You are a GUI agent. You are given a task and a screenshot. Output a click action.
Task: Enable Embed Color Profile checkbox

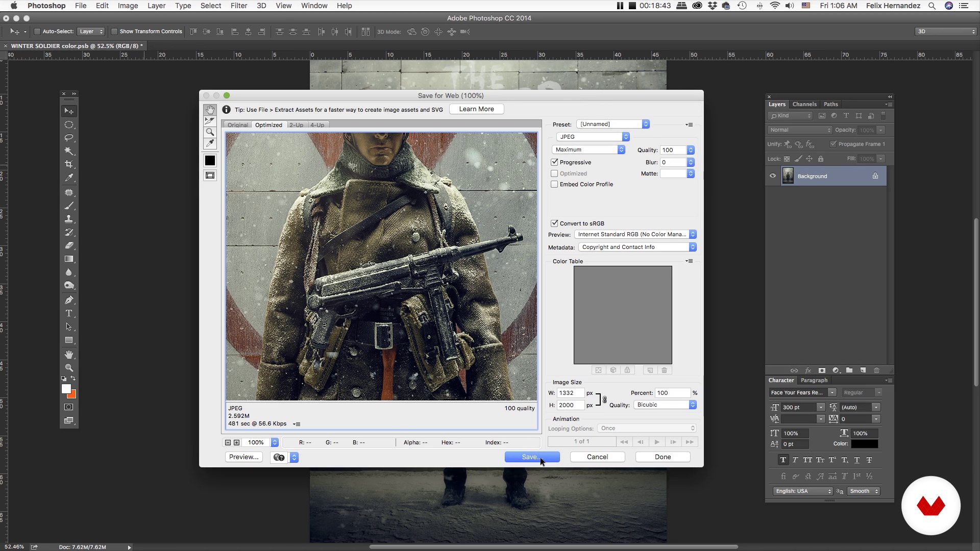(x=554, y=184)
